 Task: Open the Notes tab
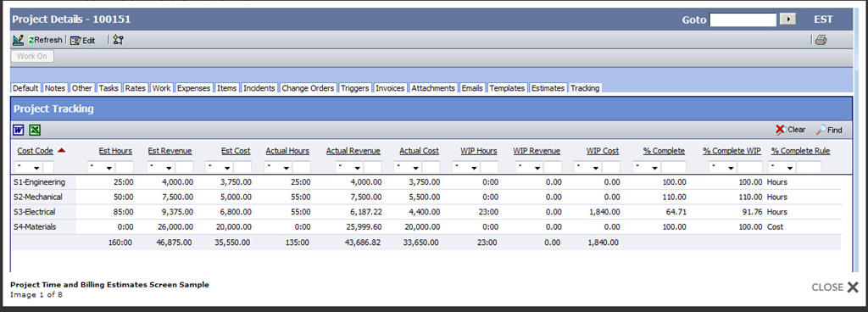55,88
